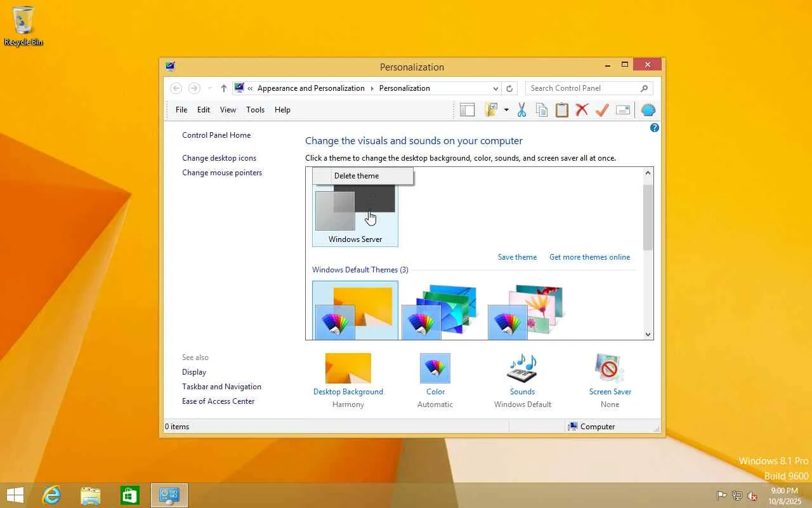Click the layout pane toolbar icon
The image size is (812, 508).
(468, 110)
